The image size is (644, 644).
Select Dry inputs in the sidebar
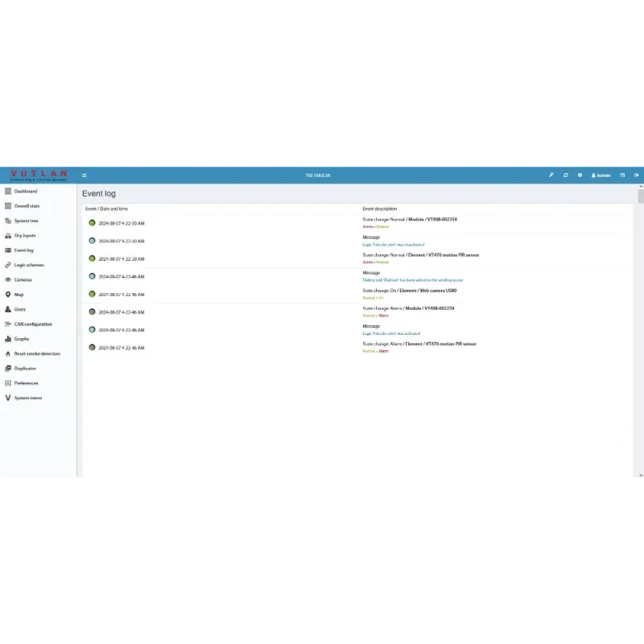(x=24, y=236)
